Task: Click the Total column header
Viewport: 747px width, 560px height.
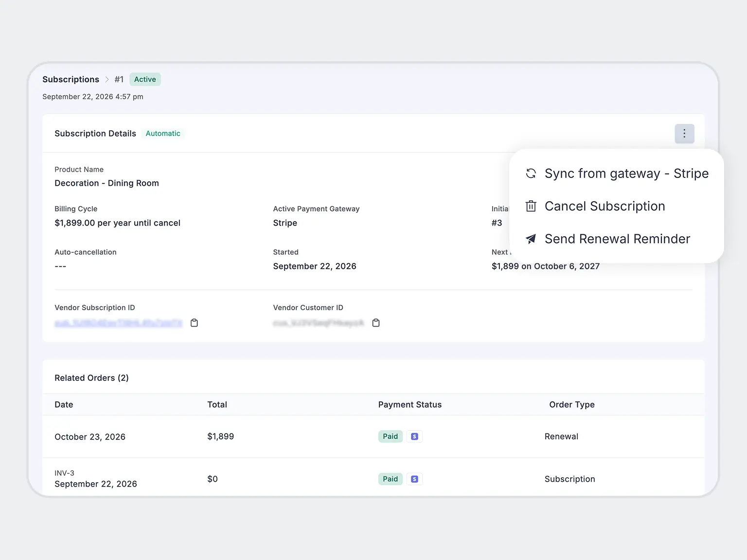Action: click(x=217, y=404)
